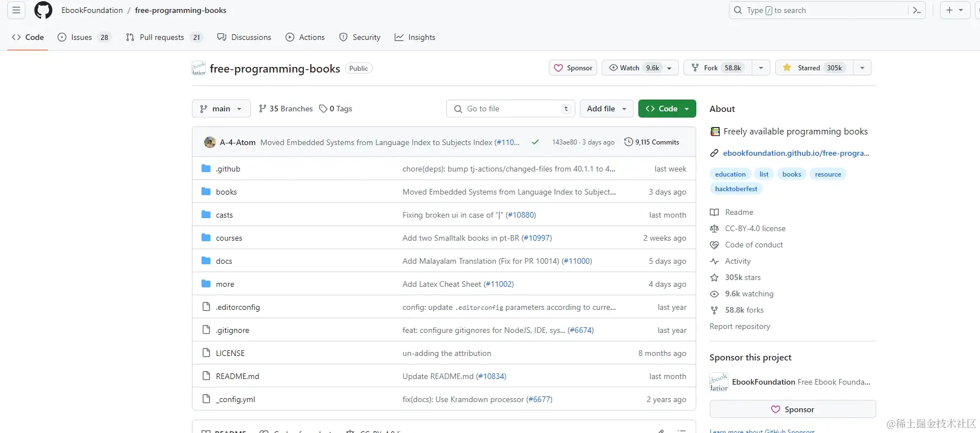Click the large Sponsor button in sidebar
Screen dimensions: 980x433
pos(793,409)
